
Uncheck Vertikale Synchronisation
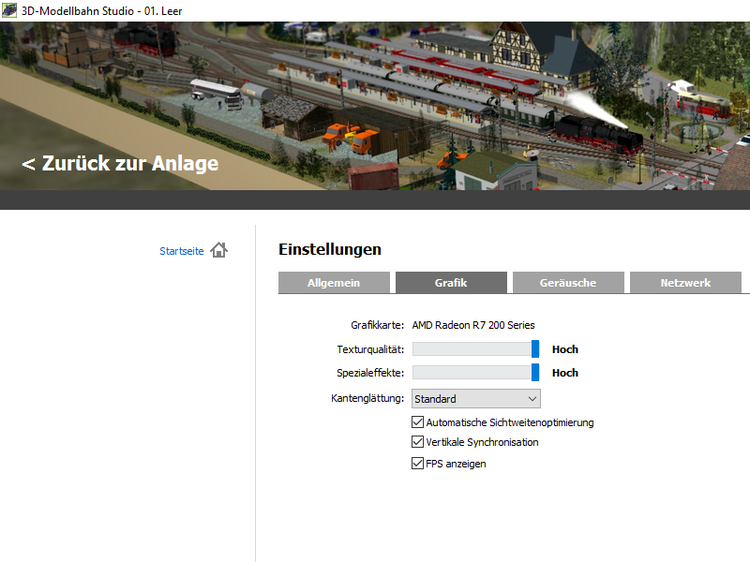pos(418,441)
